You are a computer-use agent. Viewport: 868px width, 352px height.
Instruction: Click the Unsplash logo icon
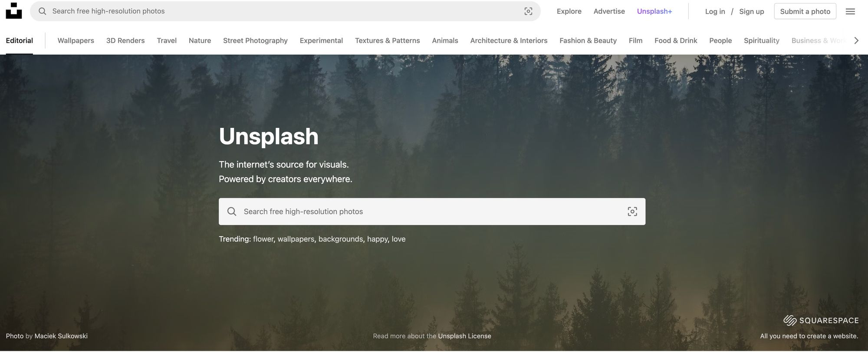(14, 11)
